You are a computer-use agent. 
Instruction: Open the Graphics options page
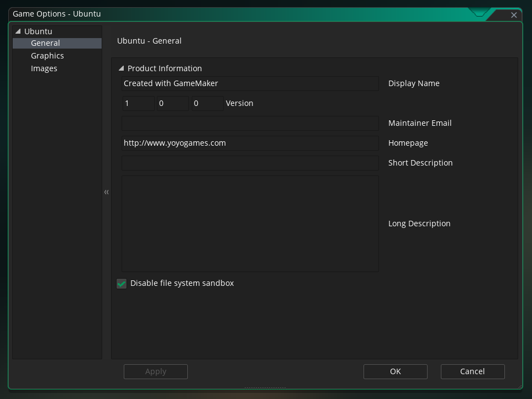click(x=47, y=56)
